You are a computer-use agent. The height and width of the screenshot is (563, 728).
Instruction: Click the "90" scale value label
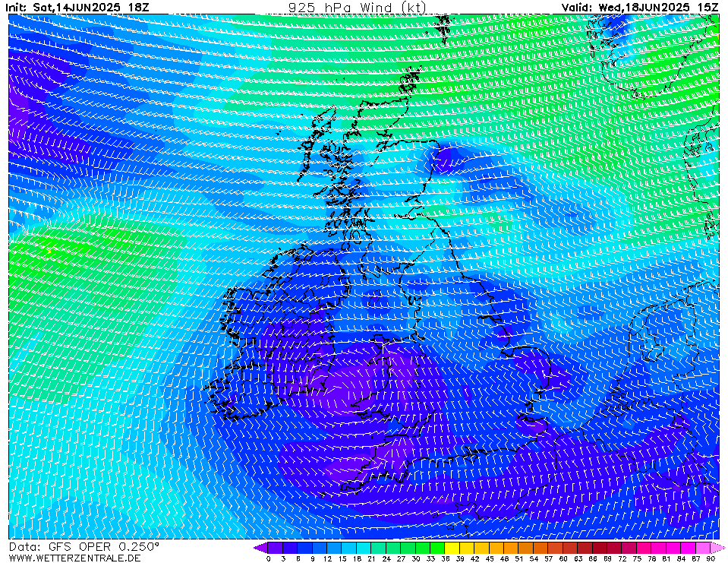(711, 558)
